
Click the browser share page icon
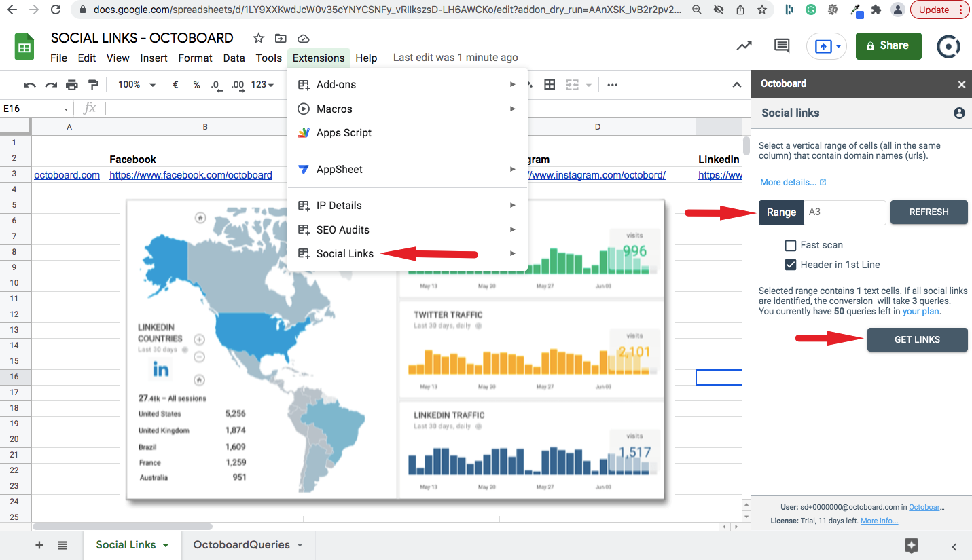(x=740, y=10)
